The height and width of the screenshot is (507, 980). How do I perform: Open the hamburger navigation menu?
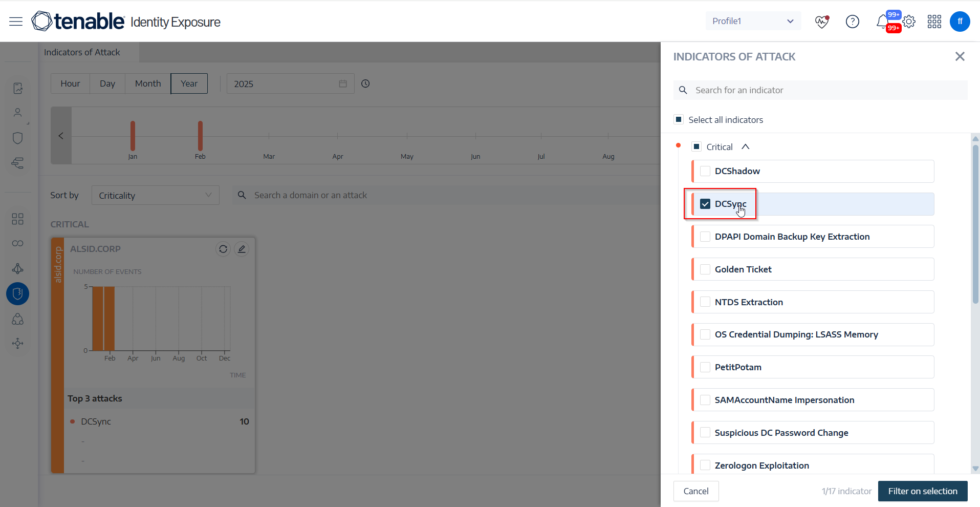16,22
